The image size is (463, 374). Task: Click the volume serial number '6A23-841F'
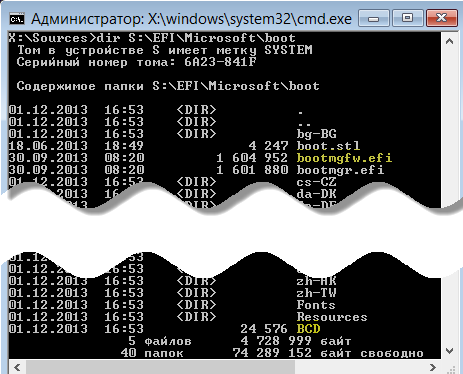pyautogui.click(x=220, y=62)
